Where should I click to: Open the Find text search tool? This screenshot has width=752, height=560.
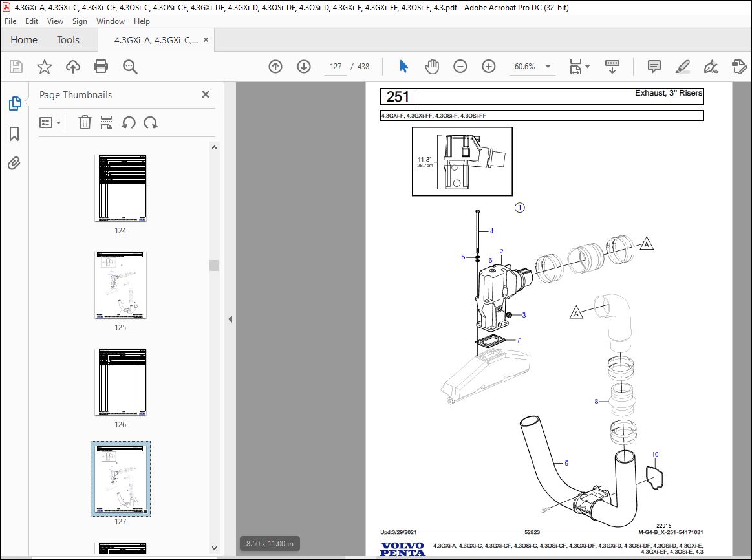(x=130, y=67)
